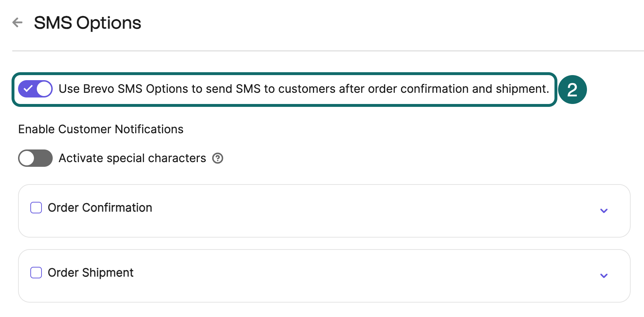Select the SMS Options page heading
Viewport: 644px width, 317px height.
(x=87, y=23)
